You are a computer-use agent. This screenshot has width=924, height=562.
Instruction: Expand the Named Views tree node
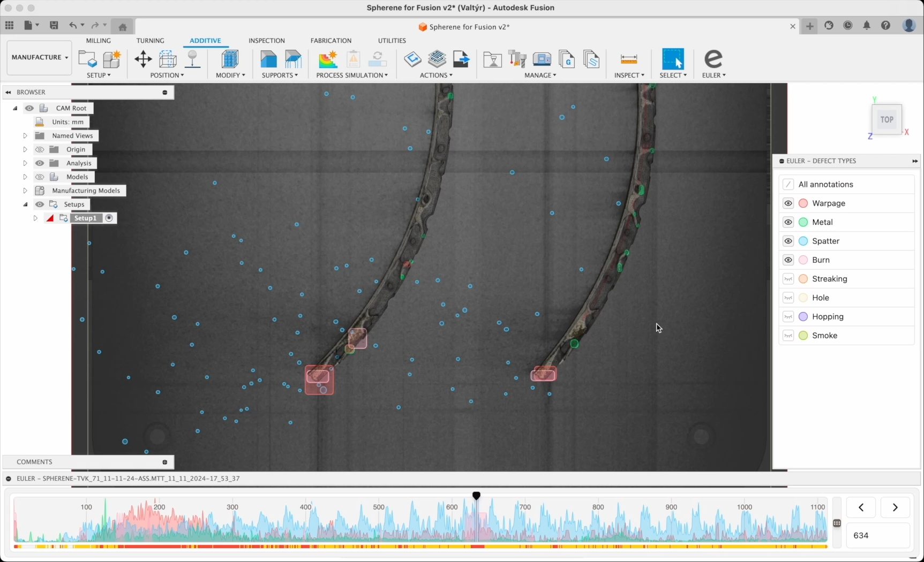(25, 136)
